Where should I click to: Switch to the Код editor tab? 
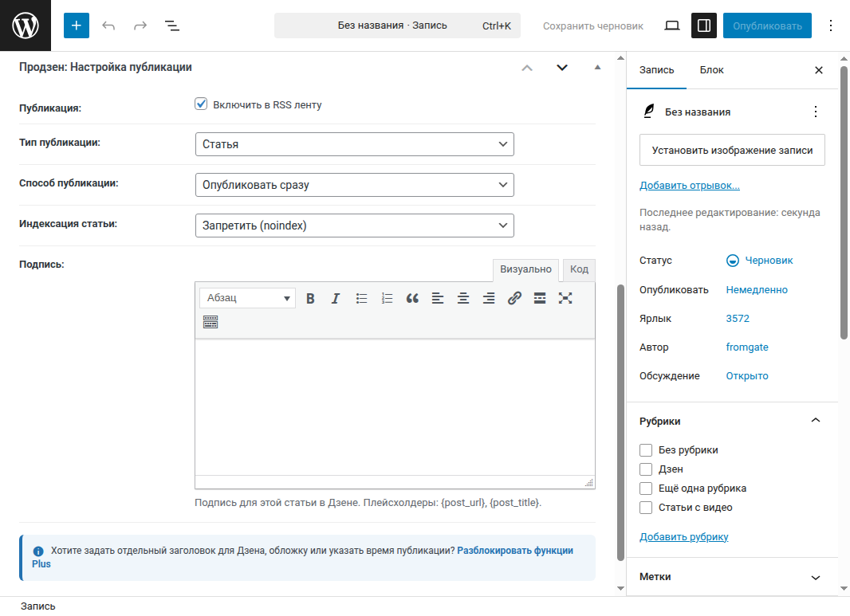tap(579, 270)
